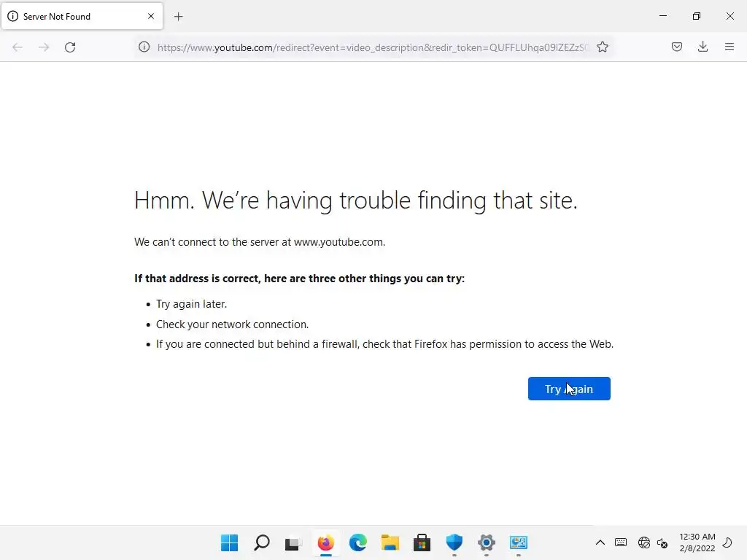Open network status in system tray
The height and width of the screenshot is (560, 747).
(644, 542)
